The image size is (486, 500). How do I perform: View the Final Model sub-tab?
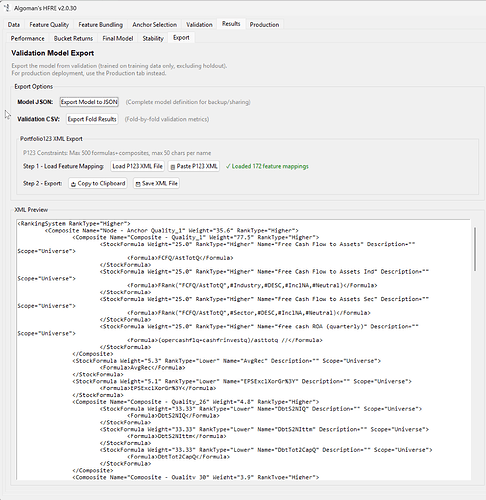(x=118, y=39)
